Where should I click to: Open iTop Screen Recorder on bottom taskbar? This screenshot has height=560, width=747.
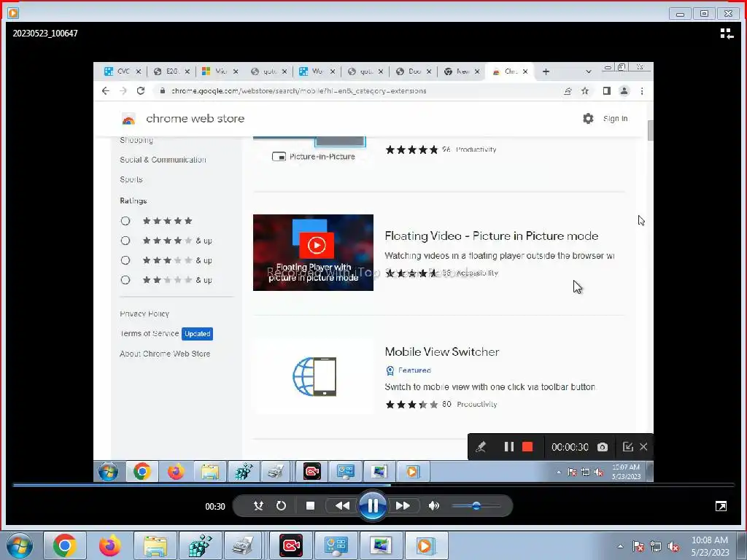click(290, 545)
